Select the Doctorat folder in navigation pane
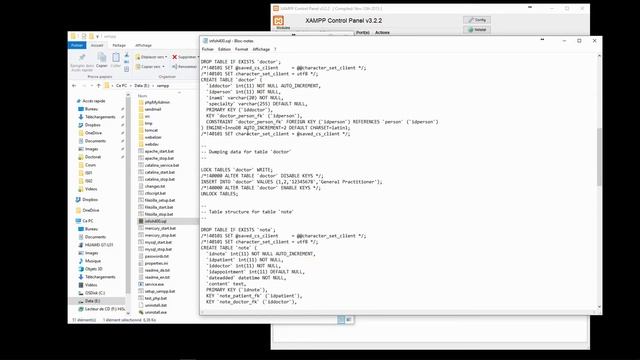 93,157
